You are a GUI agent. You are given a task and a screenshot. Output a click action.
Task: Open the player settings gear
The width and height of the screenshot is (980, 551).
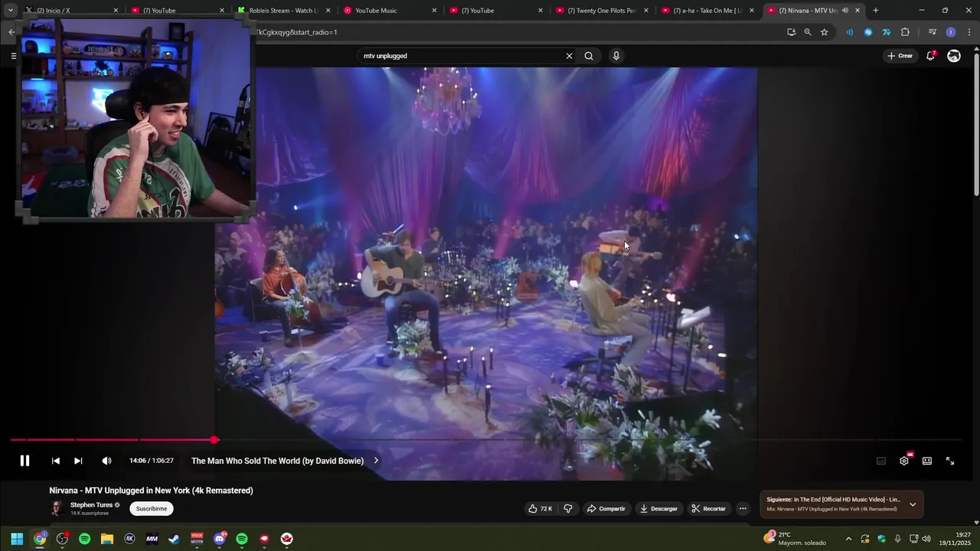(x=904, y=461)
